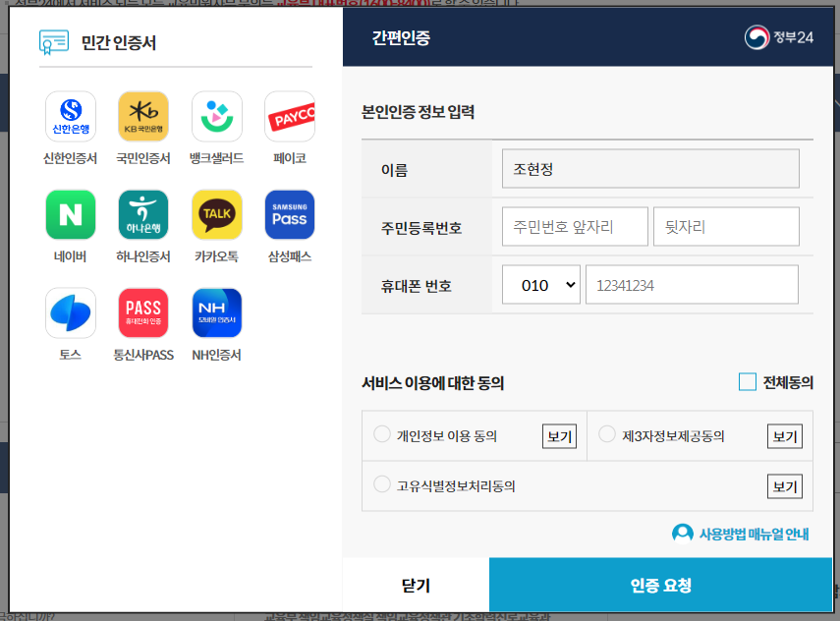The width and height of the screenshot is (840, 621).
Task: Select the Hana Bank certificate icon
Action: point(143,215)
